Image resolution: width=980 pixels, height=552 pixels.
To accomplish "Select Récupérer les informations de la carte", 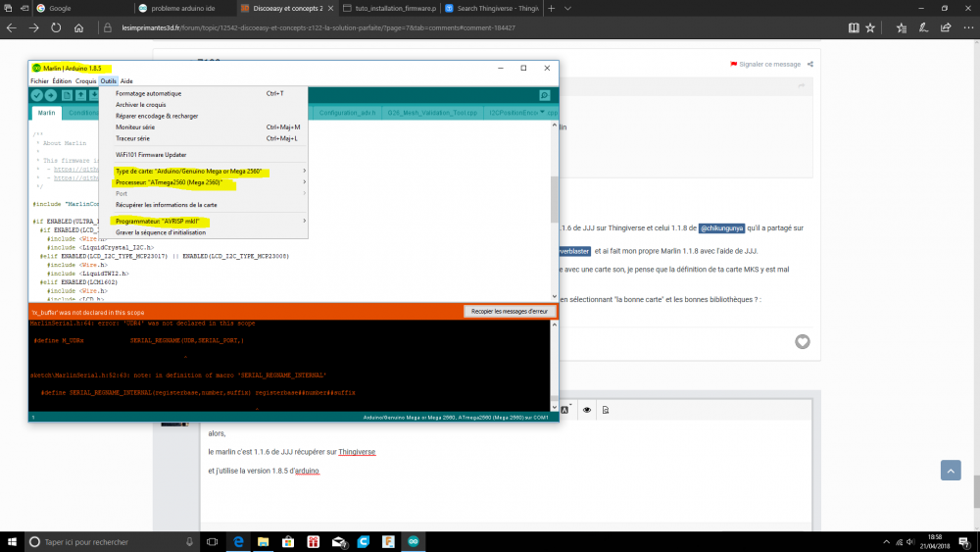I will point(204,204).
